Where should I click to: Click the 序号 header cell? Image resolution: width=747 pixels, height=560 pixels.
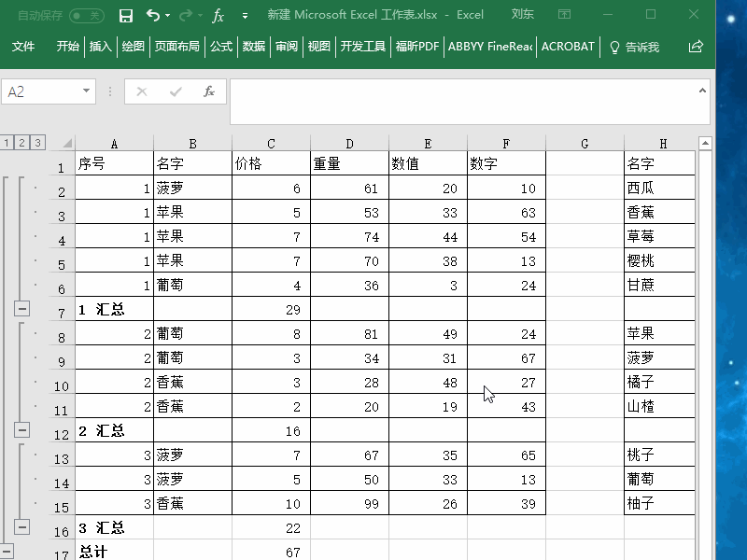point(114,163)
